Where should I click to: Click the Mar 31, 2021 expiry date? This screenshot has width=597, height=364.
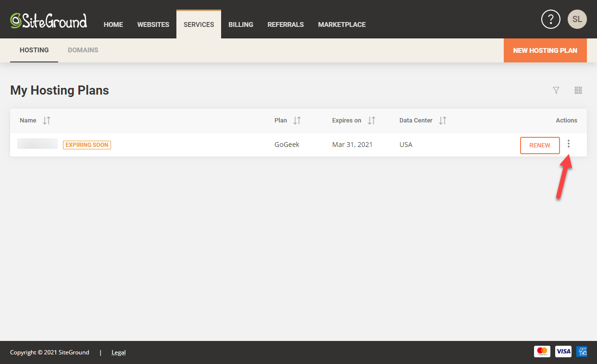(352, 145)
